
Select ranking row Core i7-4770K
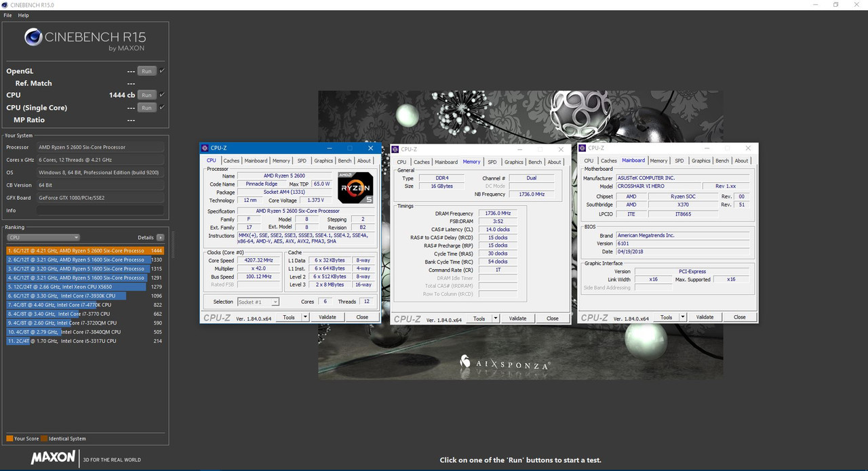[85, 305]
